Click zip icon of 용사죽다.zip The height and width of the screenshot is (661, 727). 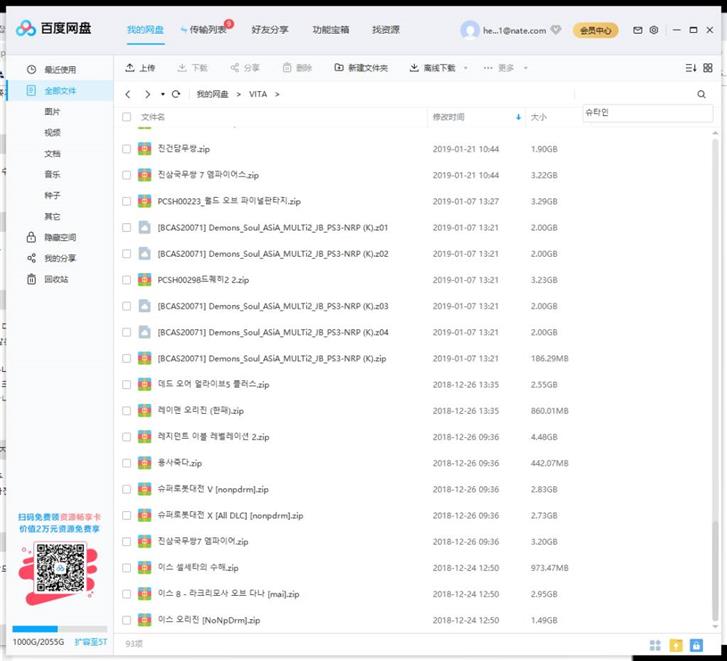tap(145, 463)
